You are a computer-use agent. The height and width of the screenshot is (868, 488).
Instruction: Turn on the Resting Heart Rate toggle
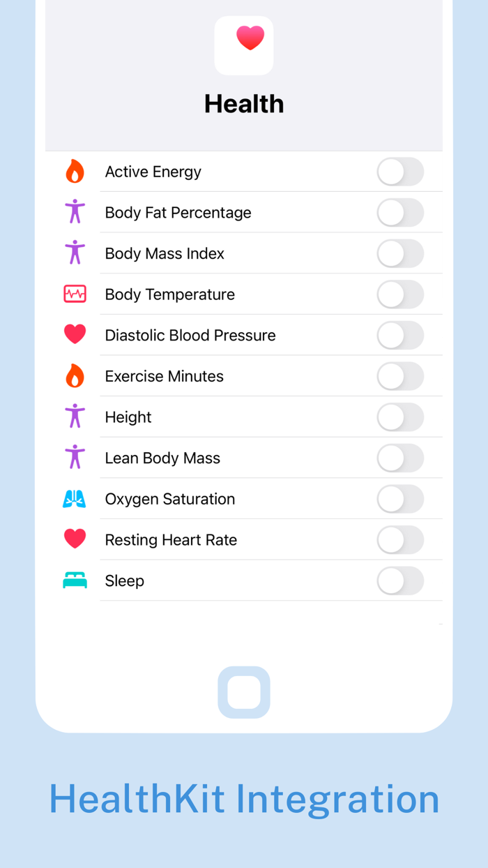tap(401, 539)
